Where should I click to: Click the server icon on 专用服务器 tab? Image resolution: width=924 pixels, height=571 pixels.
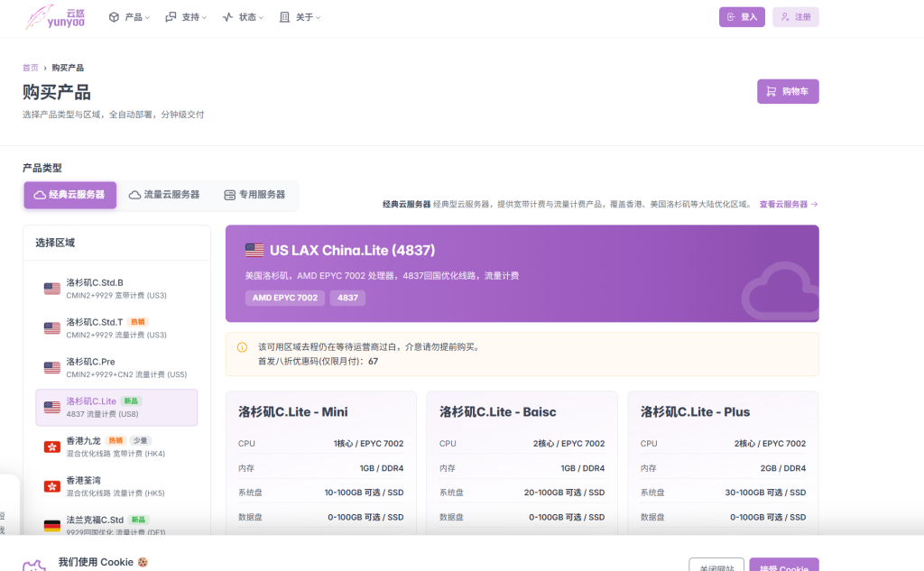(x=230, y=195)
